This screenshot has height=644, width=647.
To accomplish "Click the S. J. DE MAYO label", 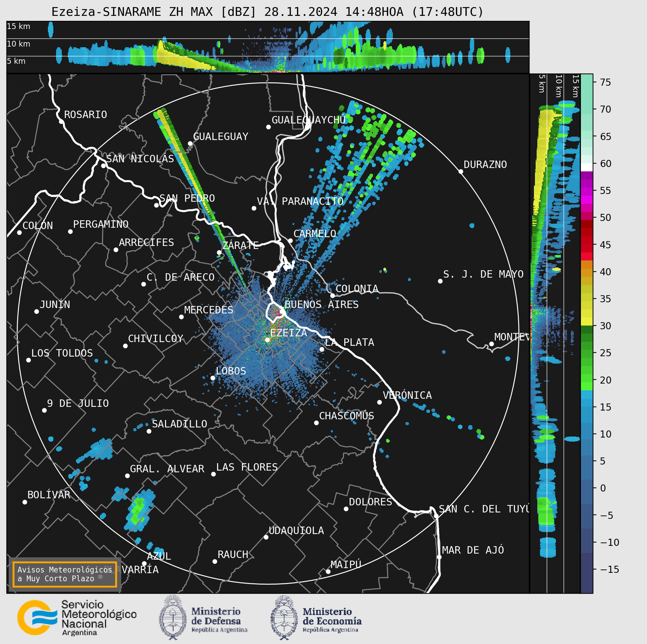I will coord(483,274).
